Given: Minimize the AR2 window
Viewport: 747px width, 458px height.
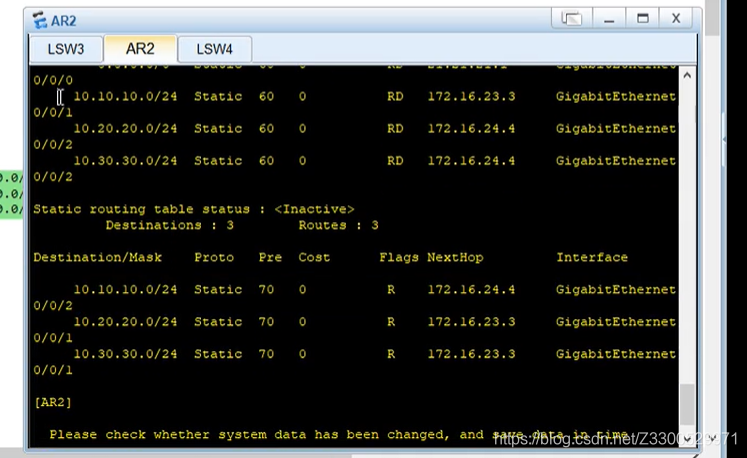Looking at the screenshot, I should (609, 19).
